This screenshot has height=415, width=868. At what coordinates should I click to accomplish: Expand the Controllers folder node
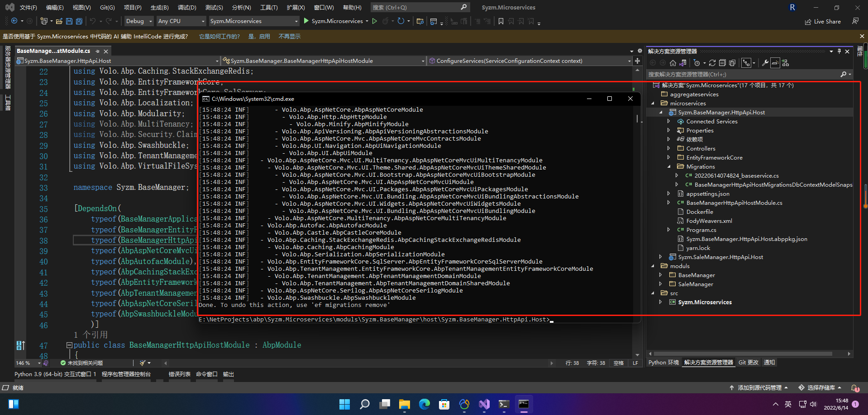[669, 148]
